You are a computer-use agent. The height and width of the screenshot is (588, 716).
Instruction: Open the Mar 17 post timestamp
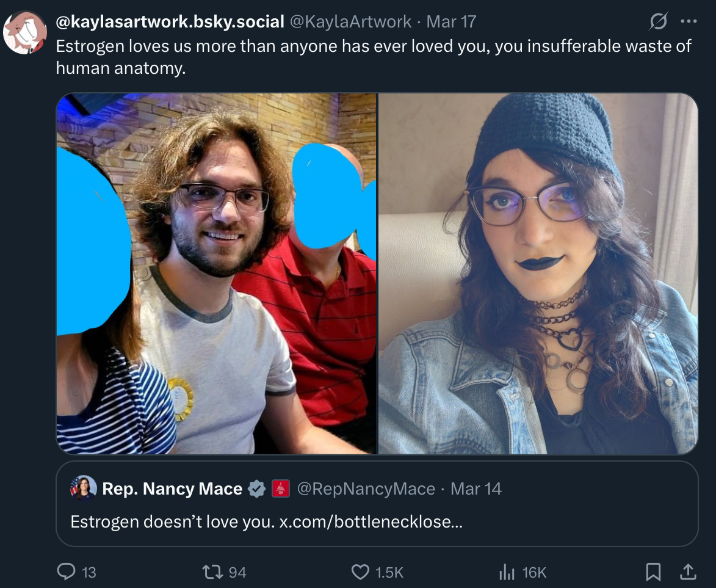click(451, 21)
